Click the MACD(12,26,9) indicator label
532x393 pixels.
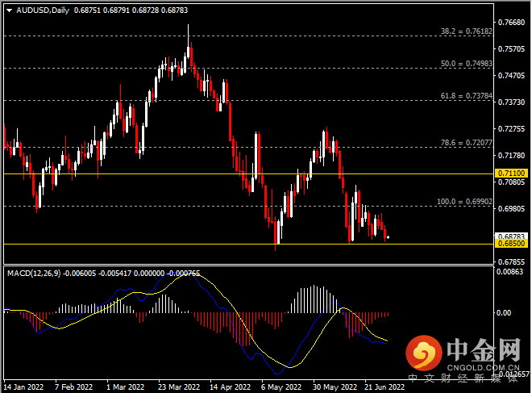(35, 274)
